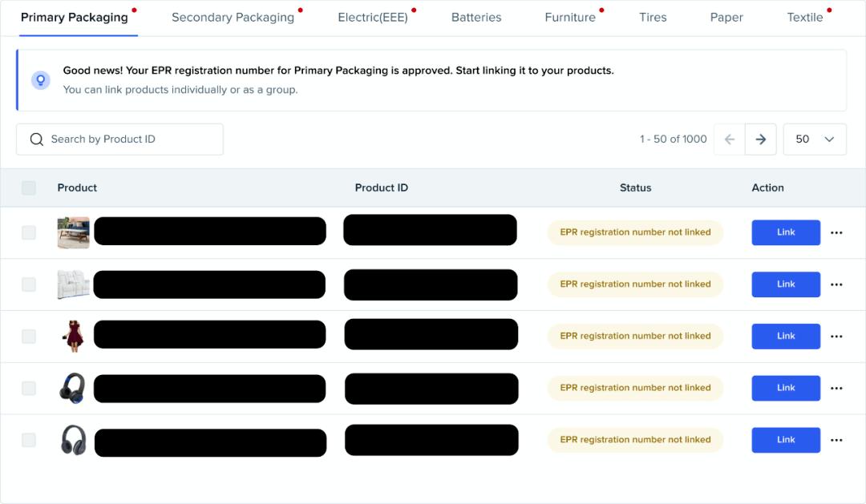This screenshot has width=866, height=504.
Task: Click the search magnifier icon
Action: [x=37, y=139]
